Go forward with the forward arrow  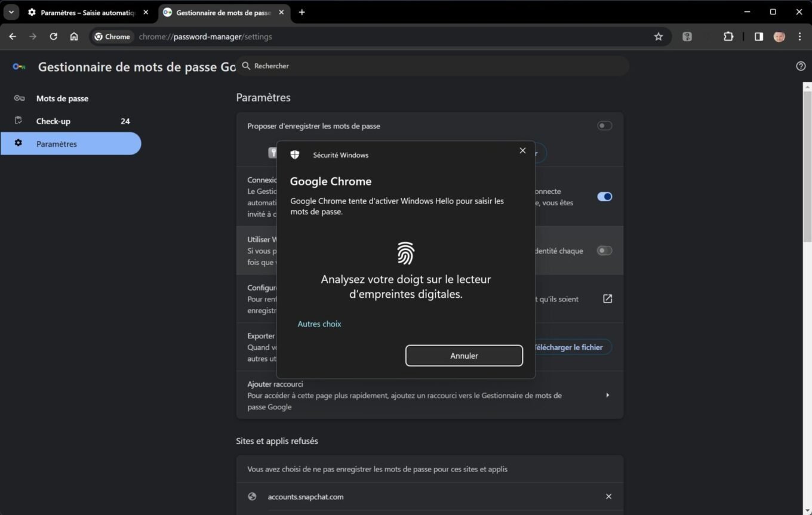[33, 36]
